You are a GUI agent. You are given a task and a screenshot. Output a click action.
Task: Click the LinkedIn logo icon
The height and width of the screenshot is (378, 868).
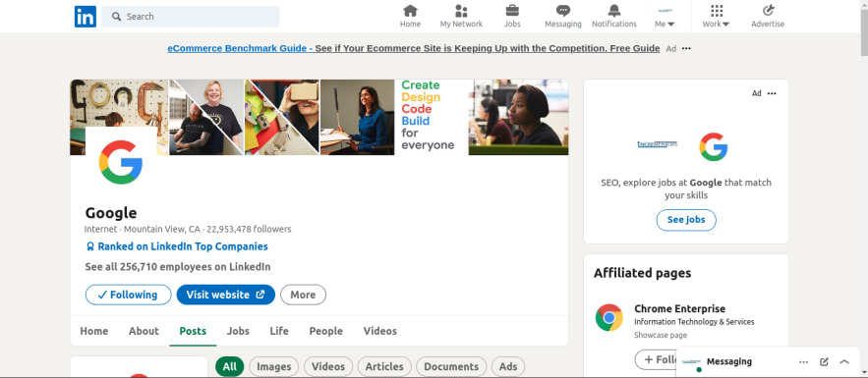[x=86, y=17]
